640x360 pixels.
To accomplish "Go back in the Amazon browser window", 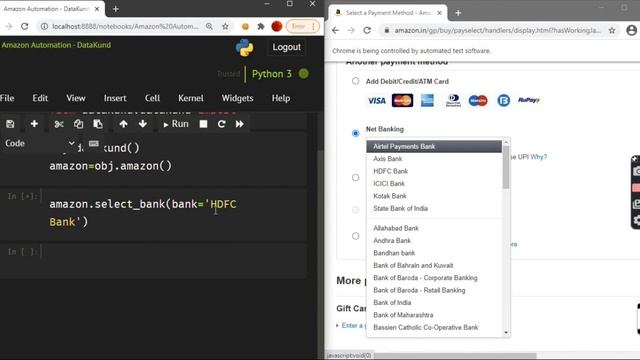I will tap(336, 31).
